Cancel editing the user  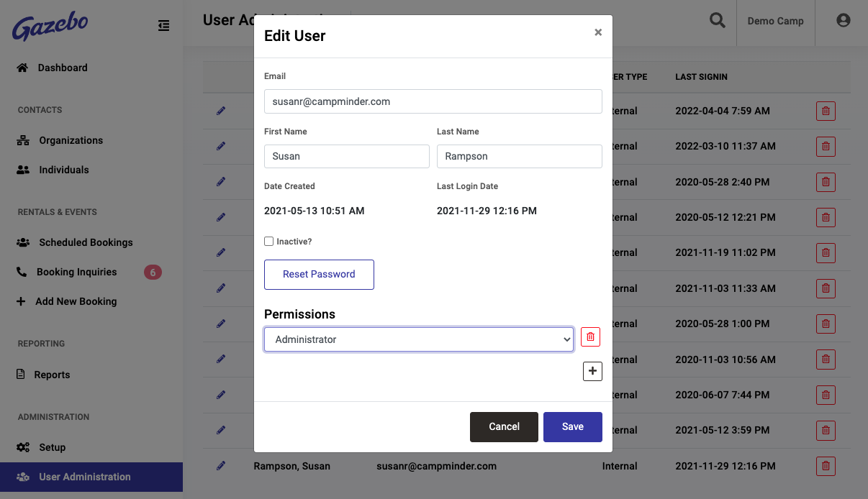504,426
